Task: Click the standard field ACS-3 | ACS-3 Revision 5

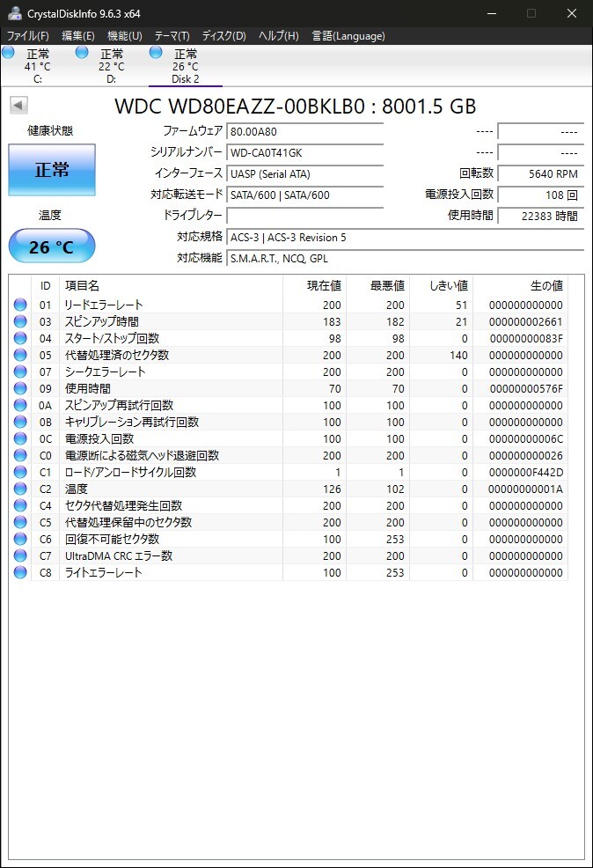Action: tap(405, 238)
